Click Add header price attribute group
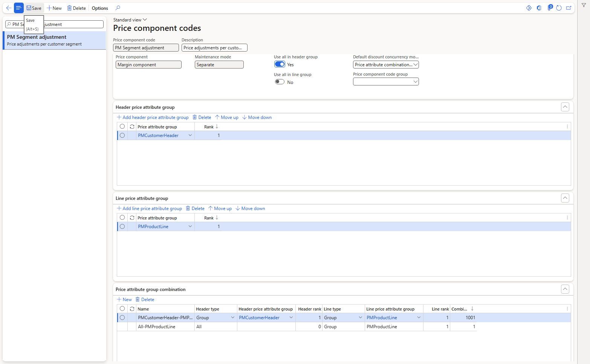The image size is (590, 364). 153,117
